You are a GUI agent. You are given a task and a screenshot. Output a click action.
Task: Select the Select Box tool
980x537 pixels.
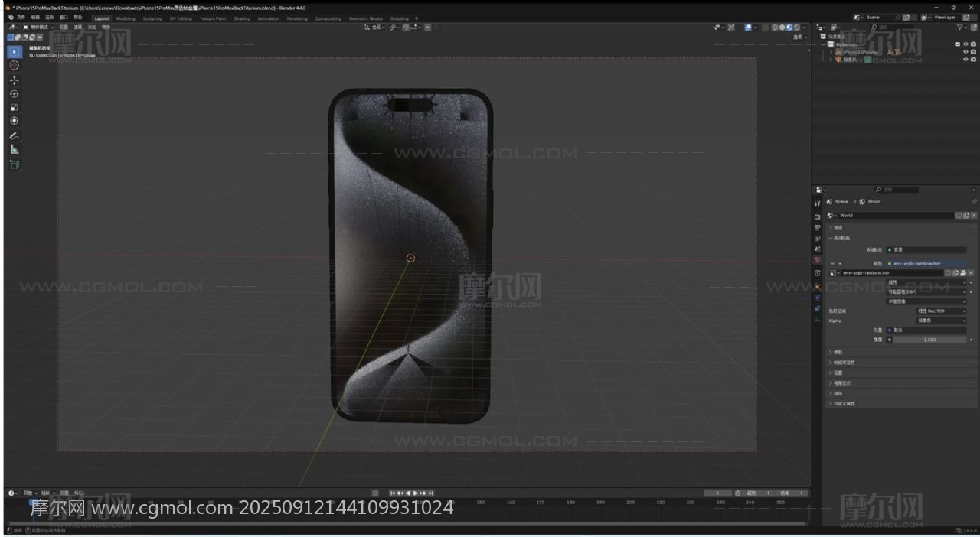click(14, 51)
